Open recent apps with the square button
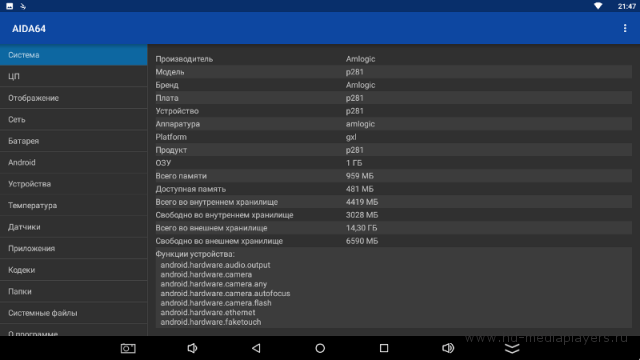The width and height of the screenshot is (640, 360). point(384,348)
